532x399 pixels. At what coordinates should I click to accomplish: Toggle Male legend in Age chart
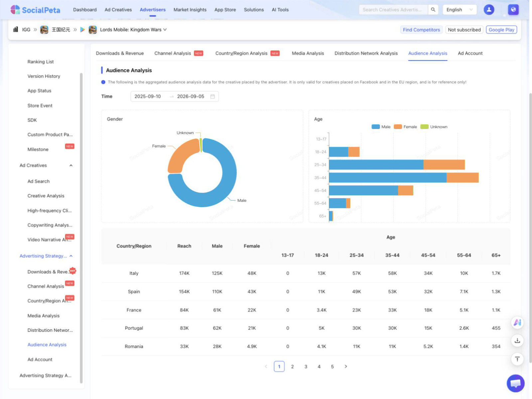[x=381, y=127]
